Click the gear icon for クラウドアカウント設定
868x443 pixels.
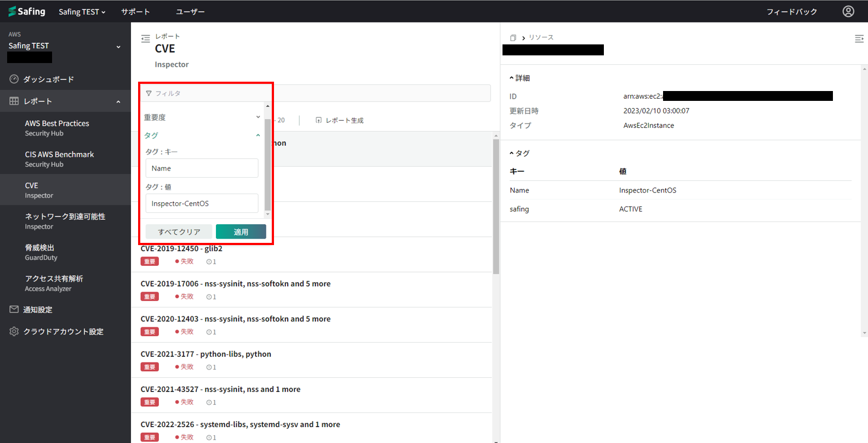tap(14, 331)
